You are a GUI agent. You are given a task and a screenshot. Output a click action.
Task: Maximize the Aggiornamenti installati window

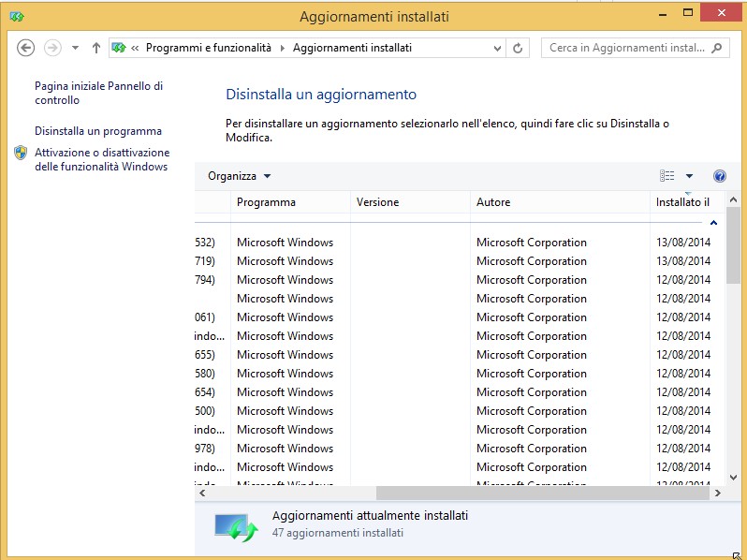point(687,13)
